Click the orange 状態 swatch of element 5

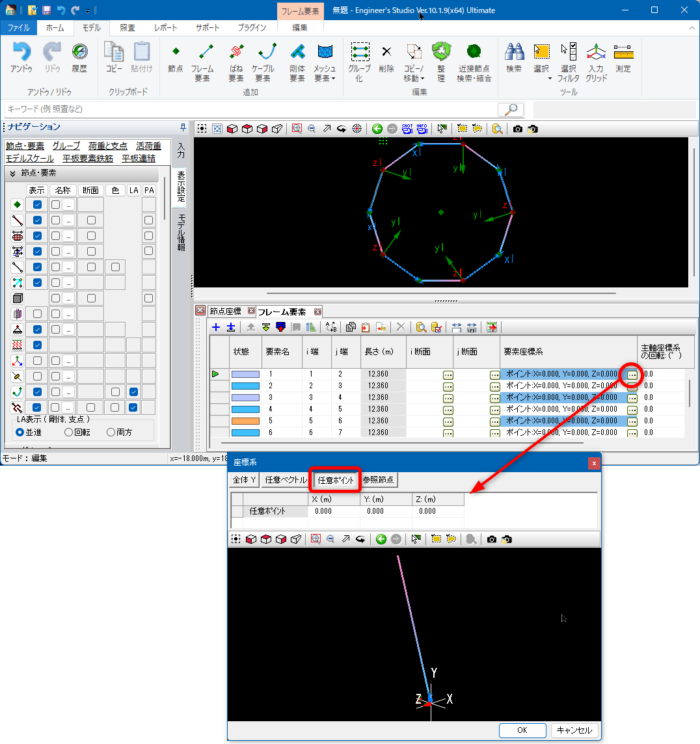pyautogui.click(x=245, y=421)
